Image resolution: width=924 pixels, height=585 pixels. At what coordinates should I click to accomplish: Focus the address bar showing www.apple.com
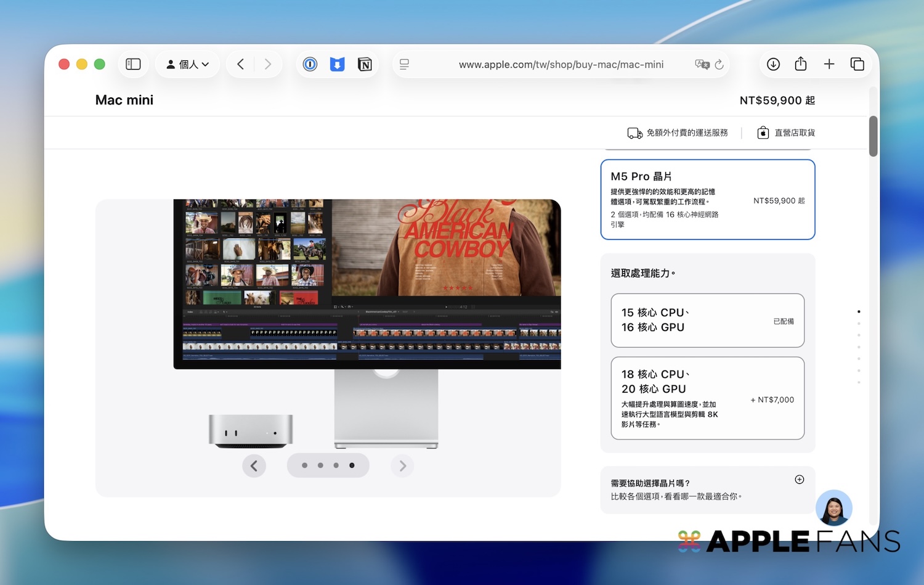coord(561,64)
